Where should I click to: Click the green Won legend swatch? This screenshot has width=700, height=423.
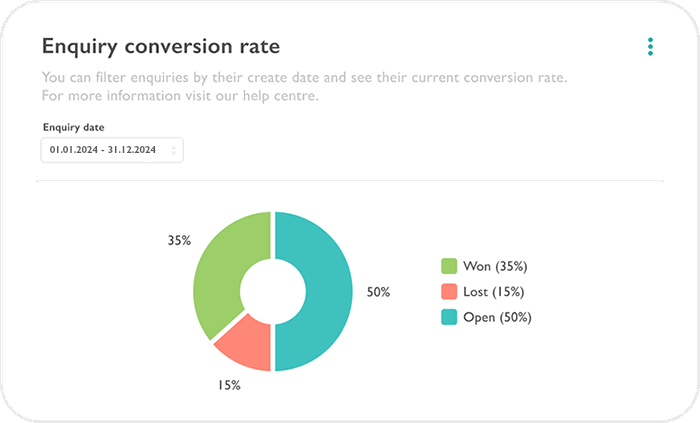coord(449,266)
